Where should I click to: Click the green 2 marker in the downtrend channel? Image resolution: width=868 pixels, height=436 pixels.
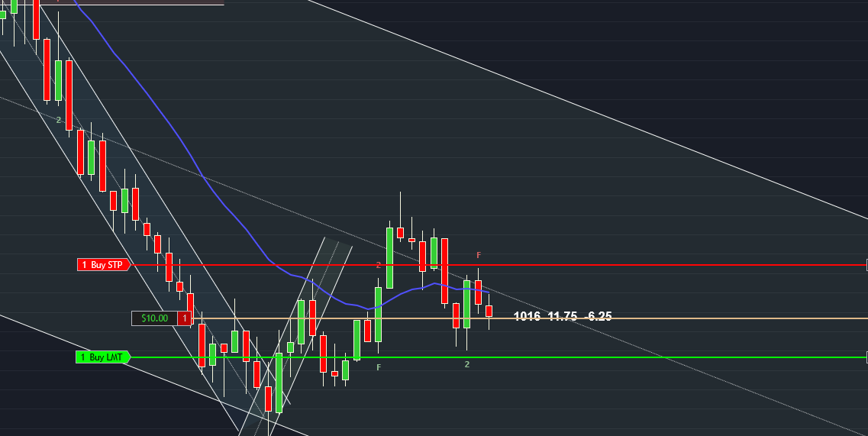[58, 120]
